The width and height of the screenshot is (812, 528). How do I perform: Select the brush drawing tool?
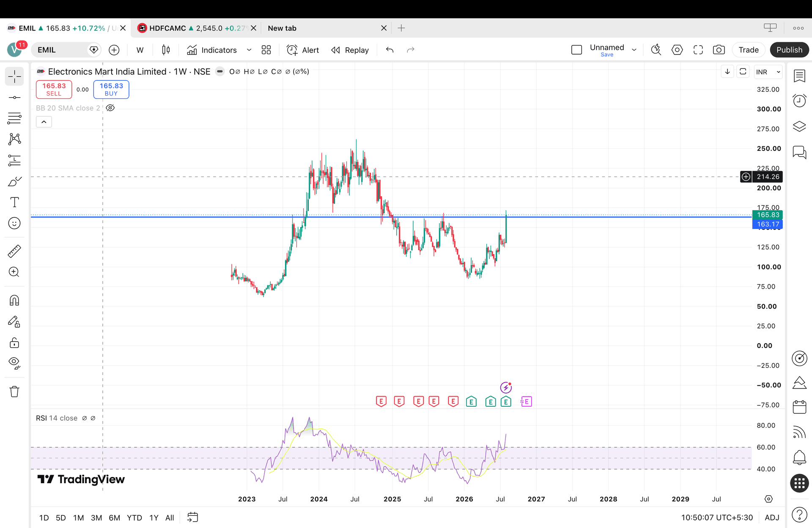point(14,181)
